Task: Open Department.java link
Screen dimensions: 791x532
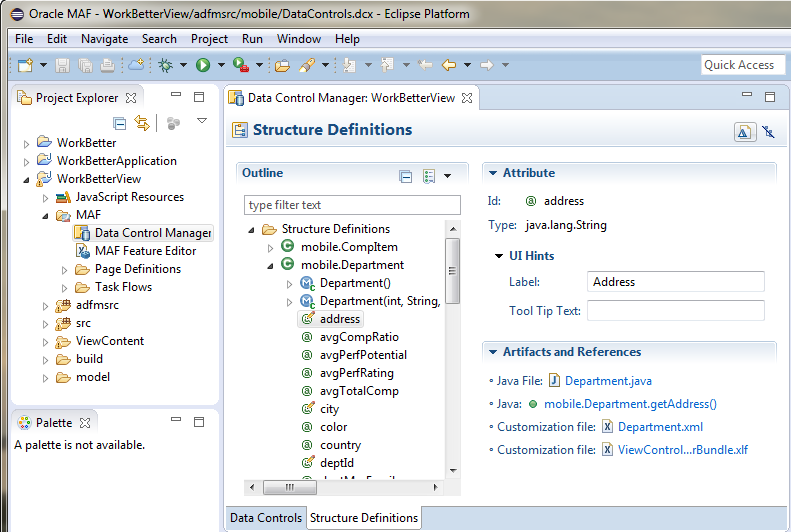Action: pyautogui.click(x=608, y=381)
